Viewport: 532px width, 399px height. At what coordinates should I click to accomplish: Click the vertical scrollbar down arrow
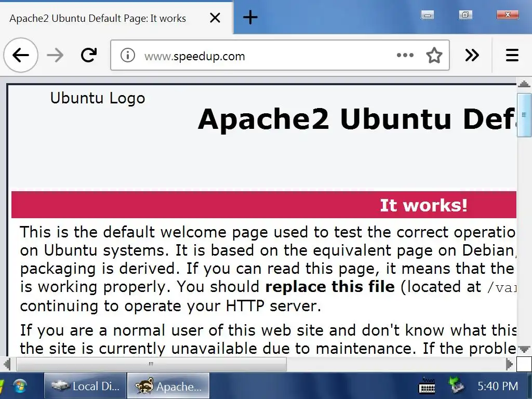click(524, 349)
